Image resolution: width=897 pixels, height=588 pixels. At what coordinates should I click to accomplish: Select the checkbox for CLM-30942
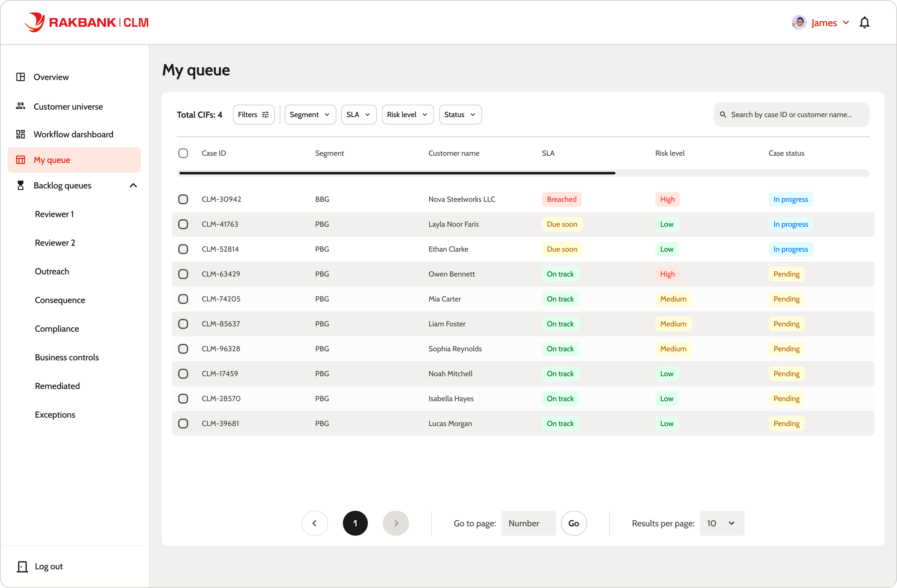coord(183,199)
